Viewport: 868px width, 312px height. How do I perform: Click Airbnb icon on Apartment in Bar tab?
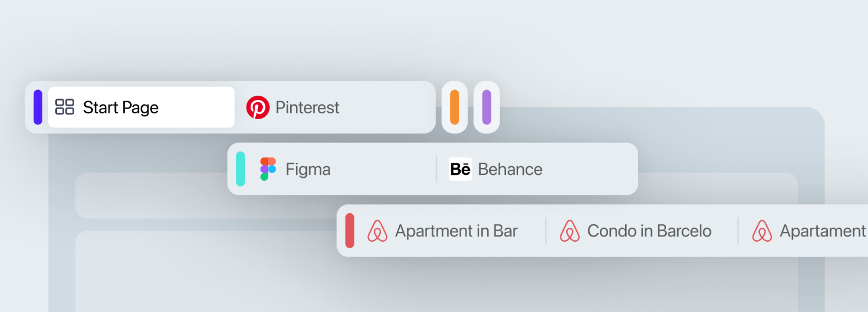click(377, 231)
